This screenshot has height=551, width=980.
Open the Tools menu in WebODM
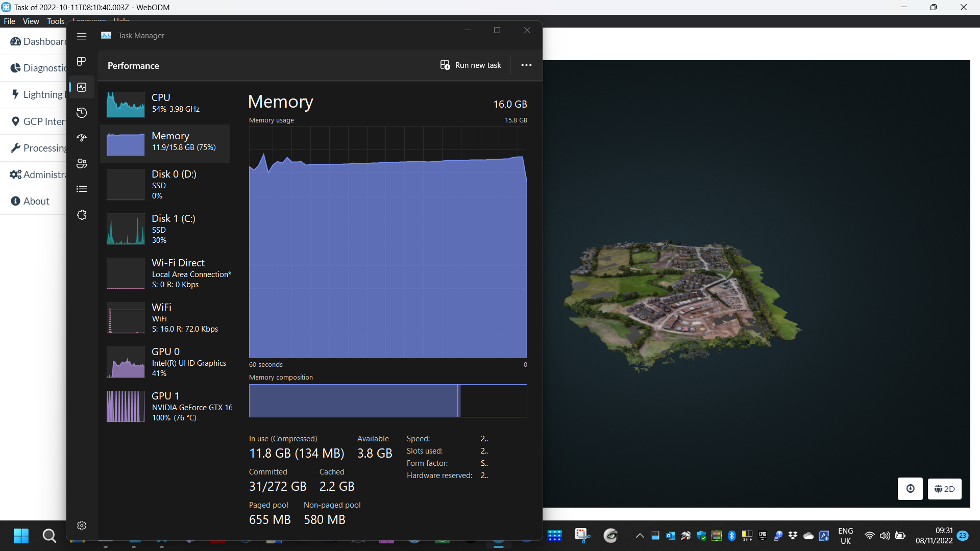click(55, 21)
